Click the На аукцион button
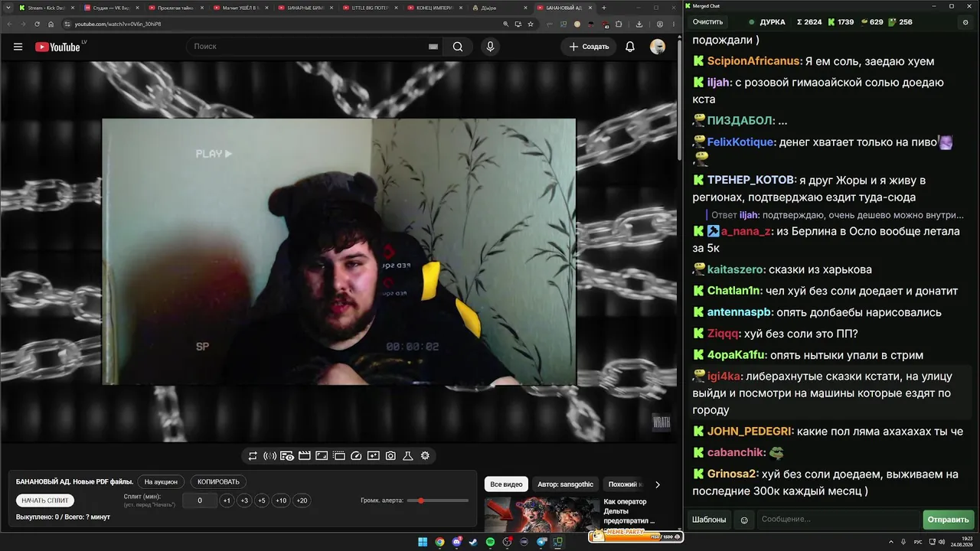Viewport: 980px width, 551px height. (161, 482)
